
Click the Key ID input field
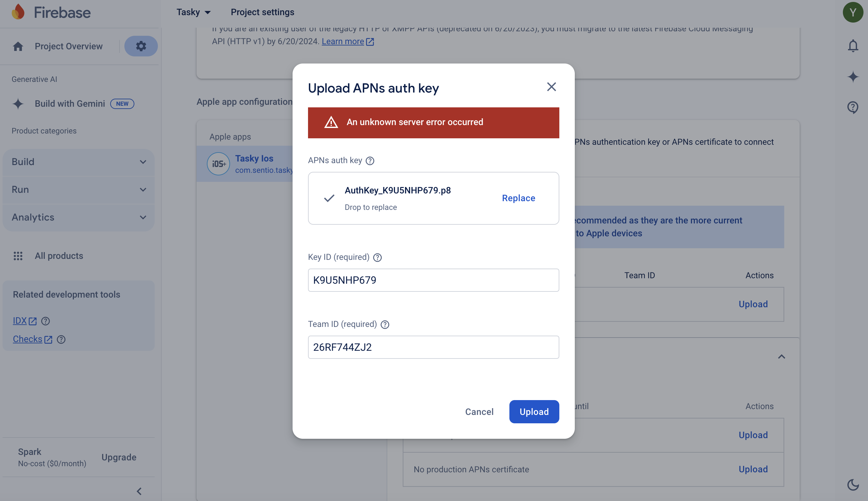433,280
